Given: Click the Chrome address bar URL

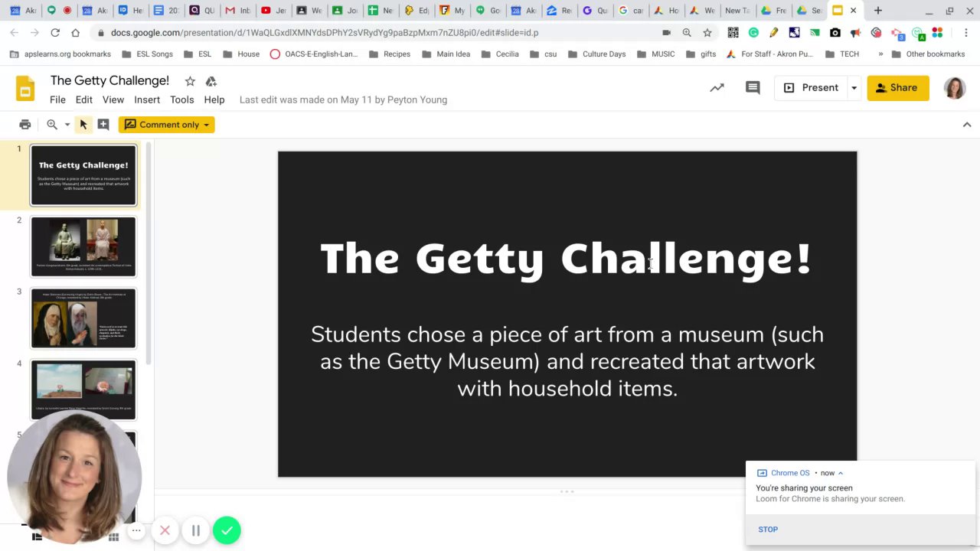Looking at the screenshot, I should 325,33.
